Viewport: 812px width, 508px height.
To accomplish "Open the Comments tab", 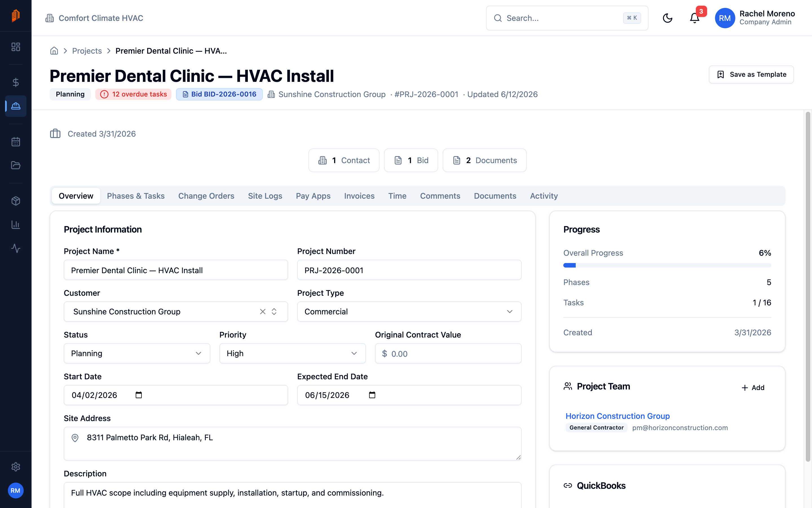I will (x=440, y=196).
